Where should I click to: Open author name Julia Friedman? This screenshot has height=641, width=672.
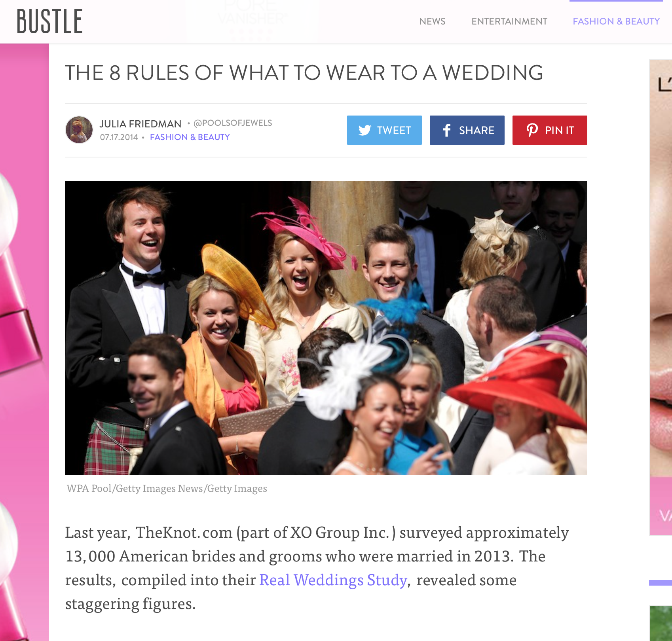[140, 124]
